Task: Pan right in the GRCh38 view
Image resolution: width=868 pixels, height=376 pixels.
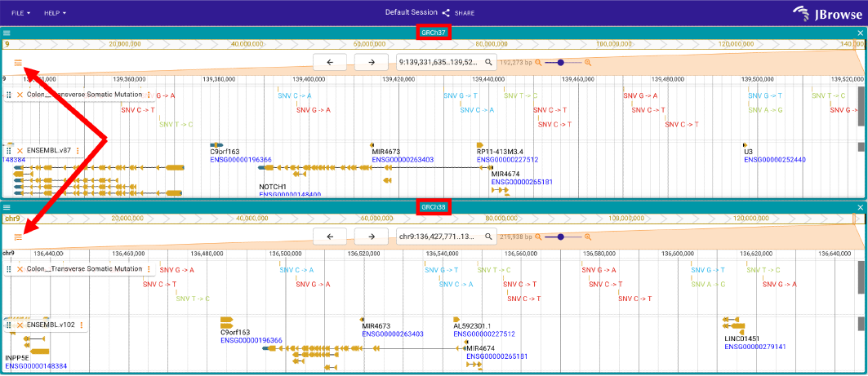Action: pyautogui.click(x=372, y=237)
